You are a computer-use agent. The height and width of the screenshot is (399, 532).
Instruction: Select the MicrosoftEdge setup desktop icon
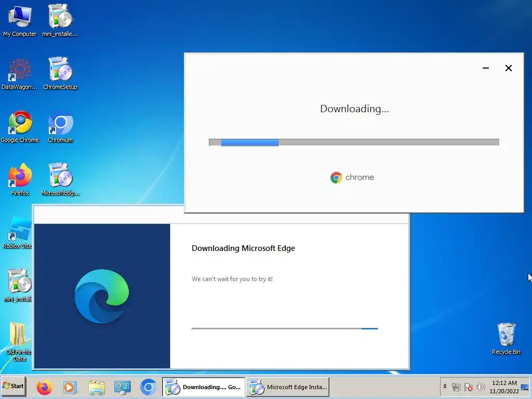(60, 179)
